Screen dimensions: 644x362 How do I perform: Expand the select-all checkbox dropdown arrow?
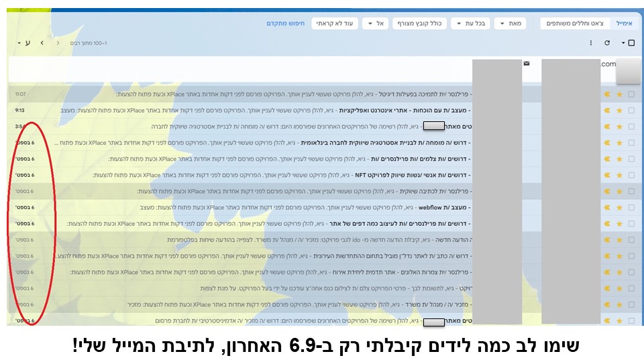point(623,43)
